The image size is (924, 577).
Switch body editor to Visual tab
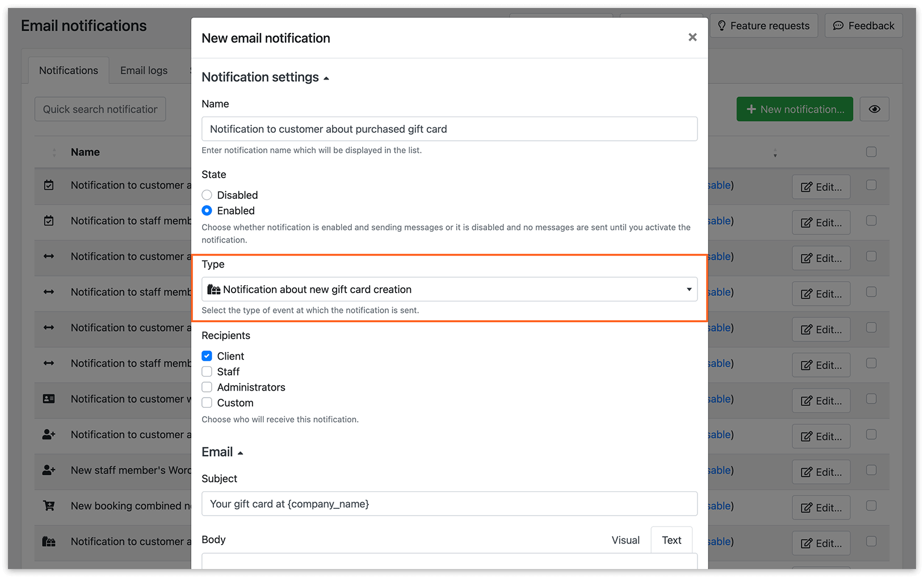(x=625, y=540)
